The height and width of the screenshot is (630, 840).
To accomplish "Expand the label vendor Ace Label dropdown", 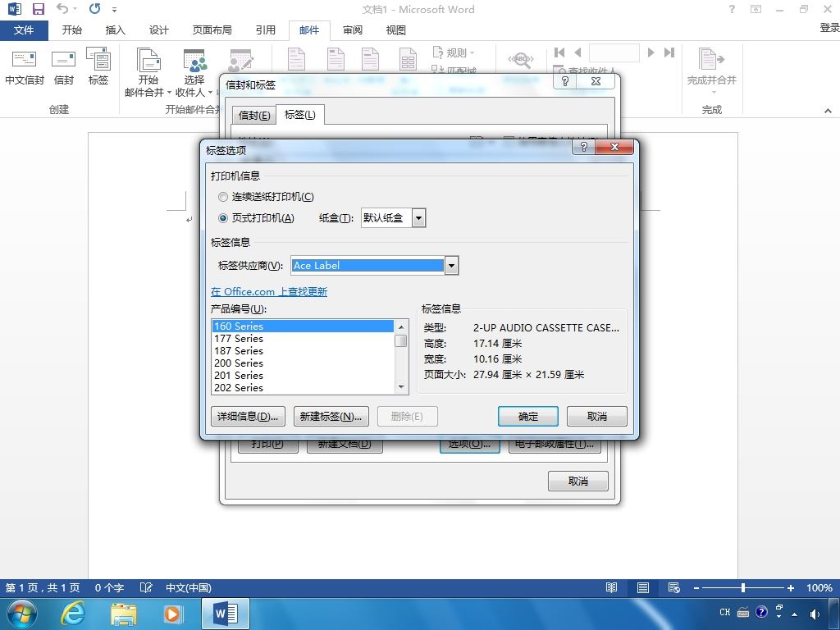I will 452,265.
